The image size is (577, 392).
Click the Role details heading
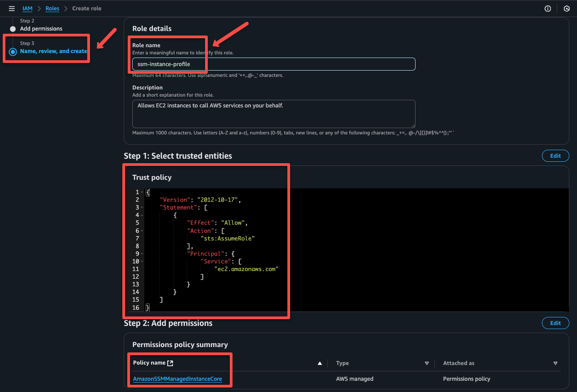pyautogui.click(x=152, y=29)
